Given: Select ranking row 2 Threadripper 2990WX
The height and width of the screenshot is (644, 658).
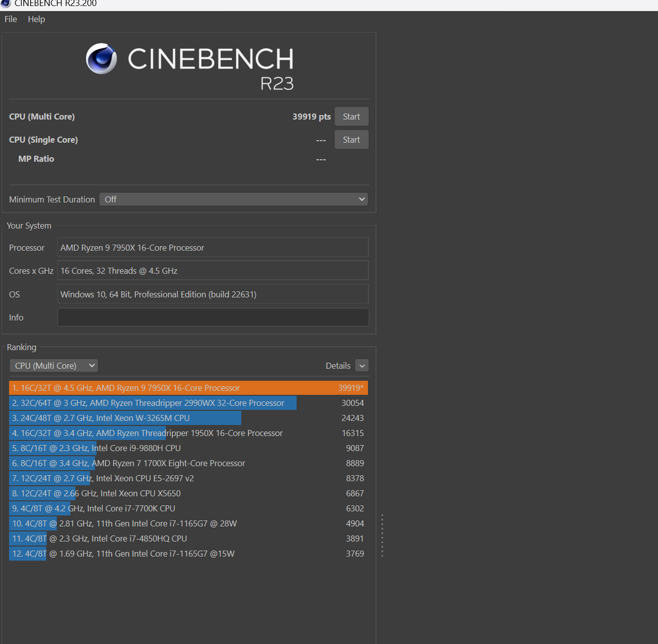Looking at the screenshot, I should [x=188, y=403].
